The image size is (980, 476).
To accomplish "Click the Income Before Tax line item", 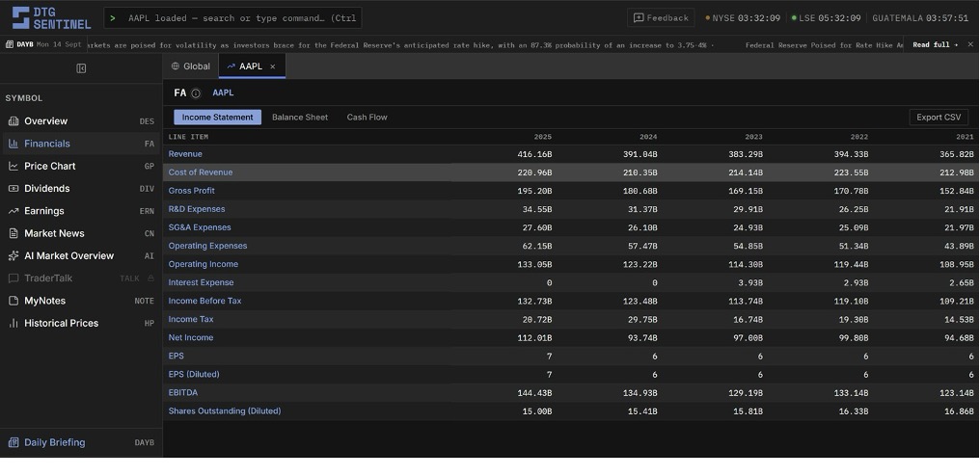I will tap(204, 301).
